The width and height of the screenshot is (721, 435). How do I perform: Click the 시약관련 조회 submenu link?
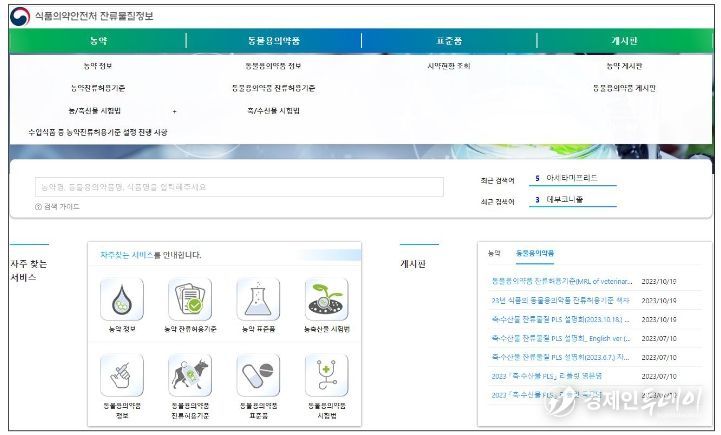[449, 66]
